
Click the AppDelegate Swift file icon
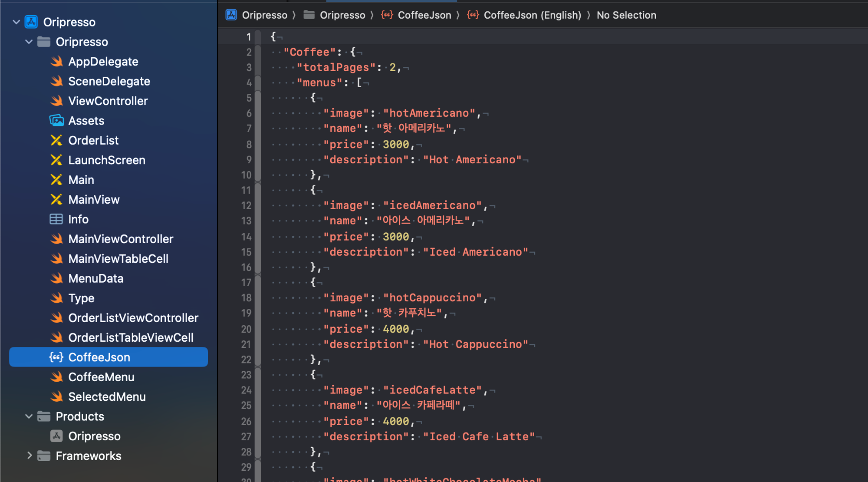tap(56, 62)
